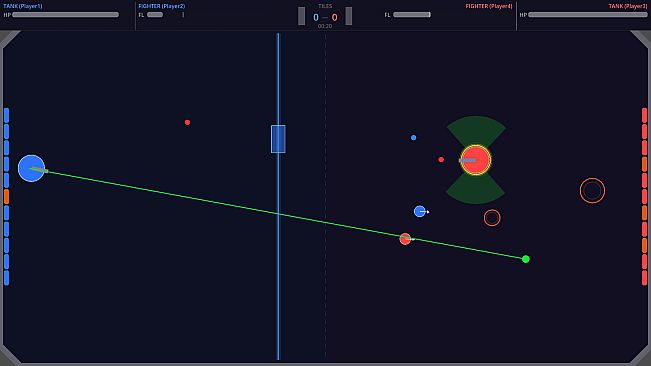Image resolution: width=651 pixels, height=366 pixels.
Task: Click the green aiming endpoint dot
Action: [x=526, y=259]
